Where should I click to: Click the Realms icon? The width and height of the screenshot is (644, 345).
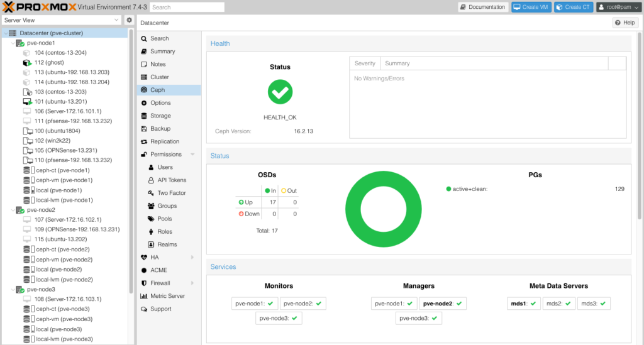[x=151, y=244]
